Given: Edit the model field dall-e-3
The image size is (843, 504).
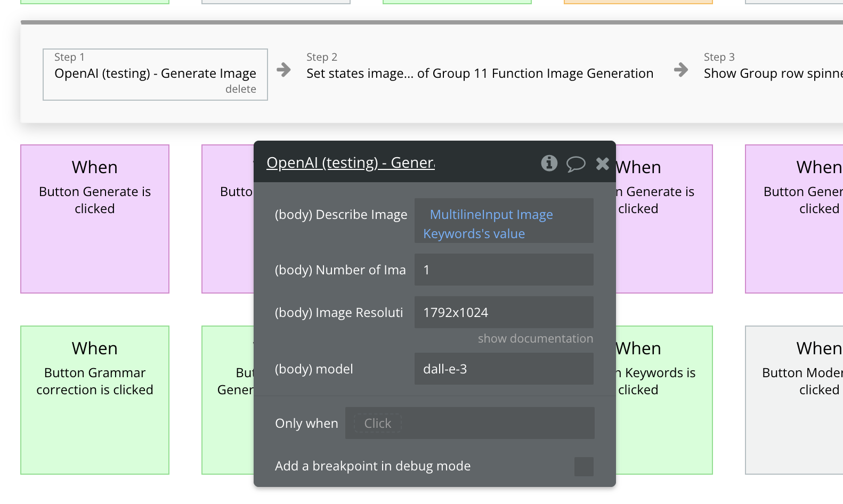Looking at the screenshot, I should pos(504,369).
